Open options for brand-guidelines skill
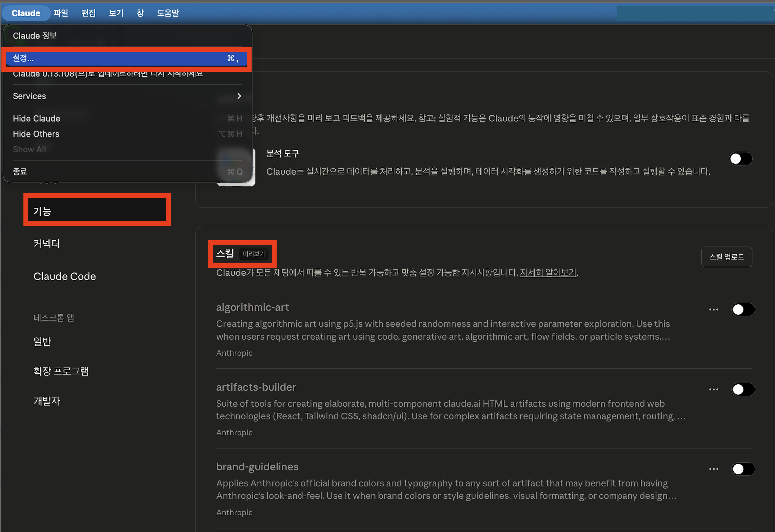This screenshot has width=775, height=532. (x=713, y=469)
